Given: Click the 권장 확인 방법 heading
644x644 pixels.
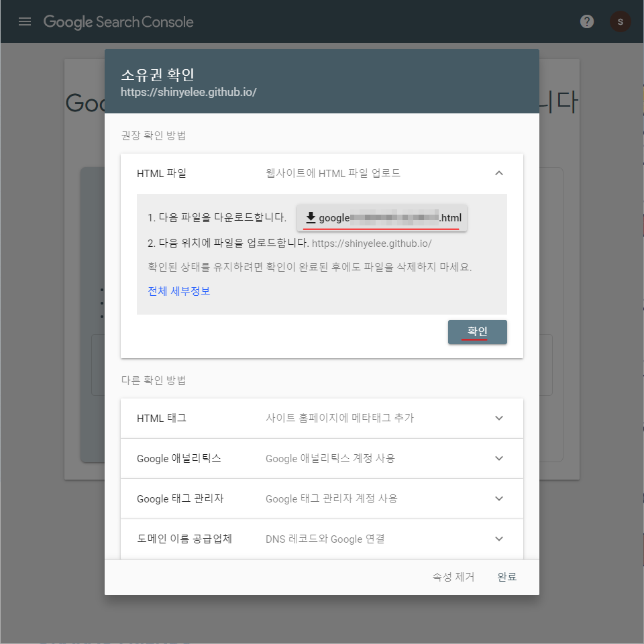Looking at the screenshot, I should click(x=154, y=136).
